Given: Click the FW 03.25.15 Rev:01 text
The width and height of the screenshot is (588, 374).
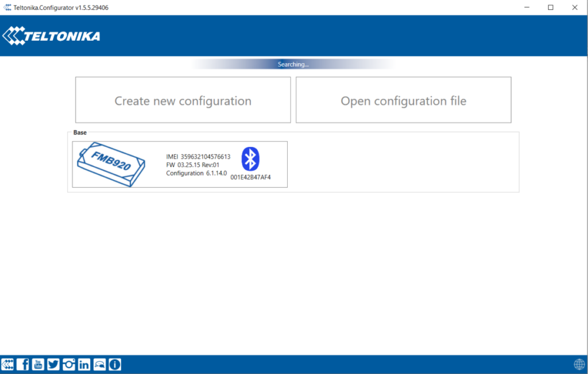Looking at the screenshot, I should click(193, 165).
